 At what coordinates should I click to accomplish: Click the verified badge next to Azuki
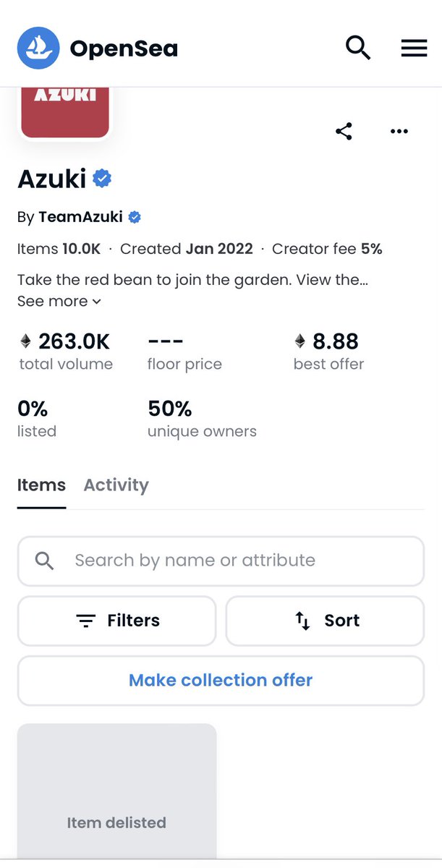coord(102,179)
